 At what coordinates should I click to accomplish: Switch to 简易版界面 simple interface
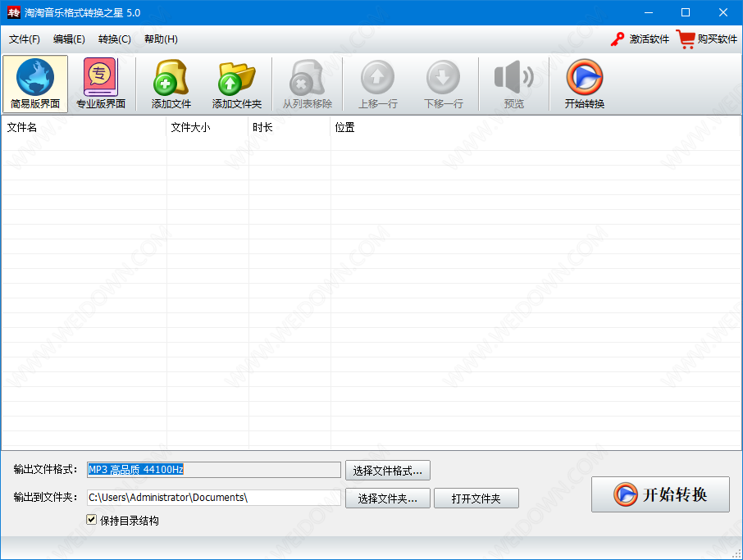point(35,84)
